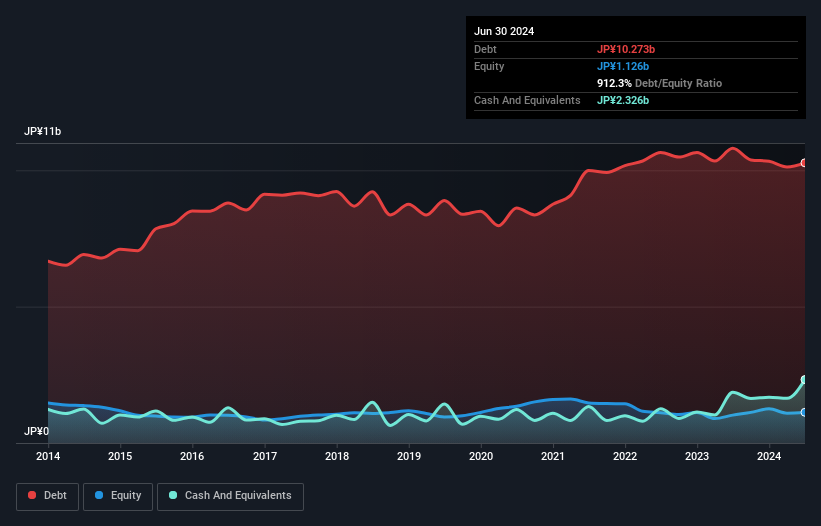Click the JP¥10.273b debt value
Image resolution: width=821 pixels, height=526 pixels.
626,49
